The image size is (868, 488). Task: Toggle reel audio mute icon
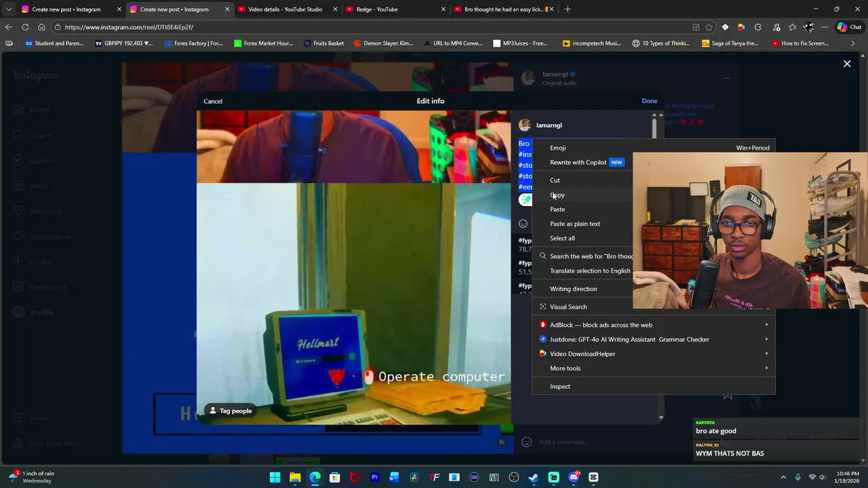[x=502, y=442]
